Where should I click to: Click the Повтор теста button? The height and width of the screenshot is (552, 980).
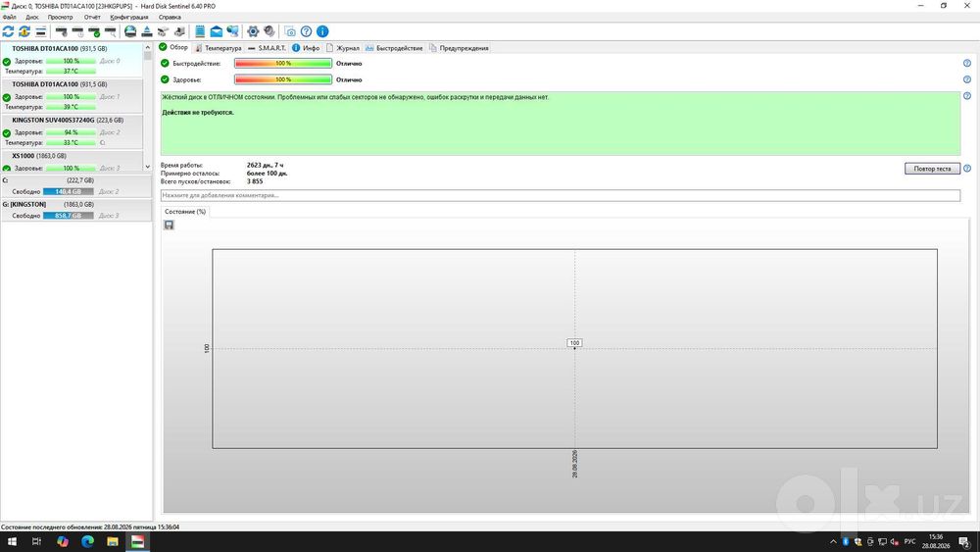[x=932, y=169]
